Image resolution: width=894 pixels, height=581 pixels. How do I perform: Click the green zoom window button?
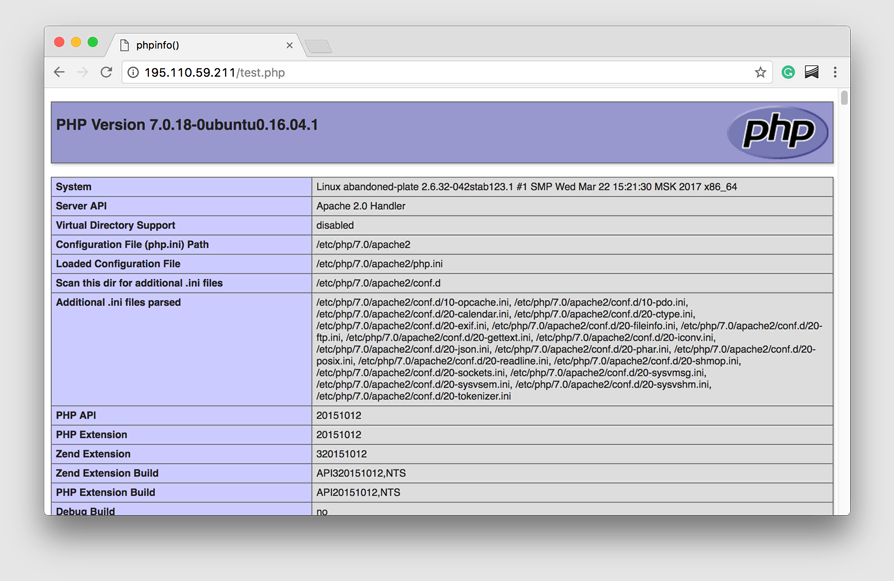90,43
